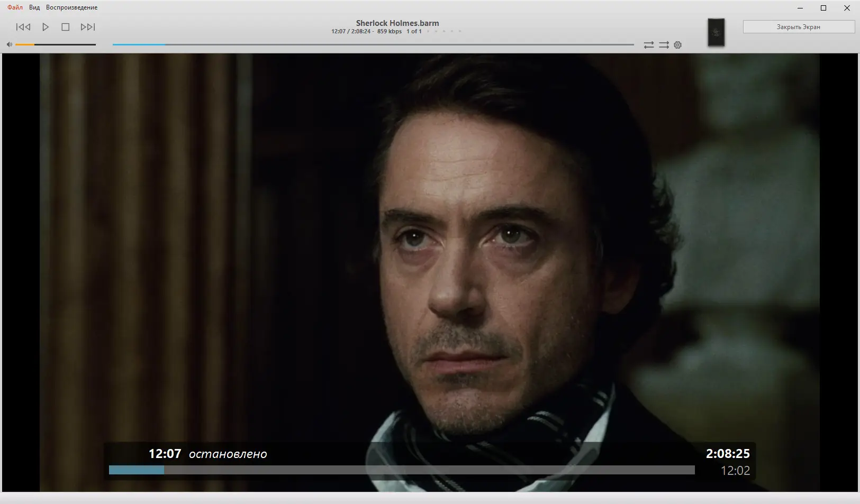Select the movie cover thumbnail
Image resolution: width=860 pixels, height=504 pixels.
coord(716,33)
